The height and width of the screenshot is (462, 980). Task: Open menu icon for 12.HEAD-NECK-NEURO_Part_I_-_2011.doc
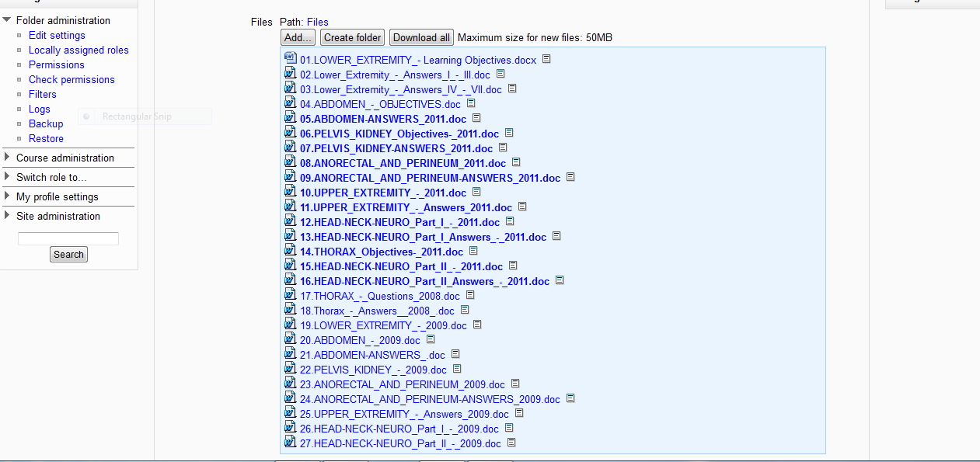pos(510,221)
